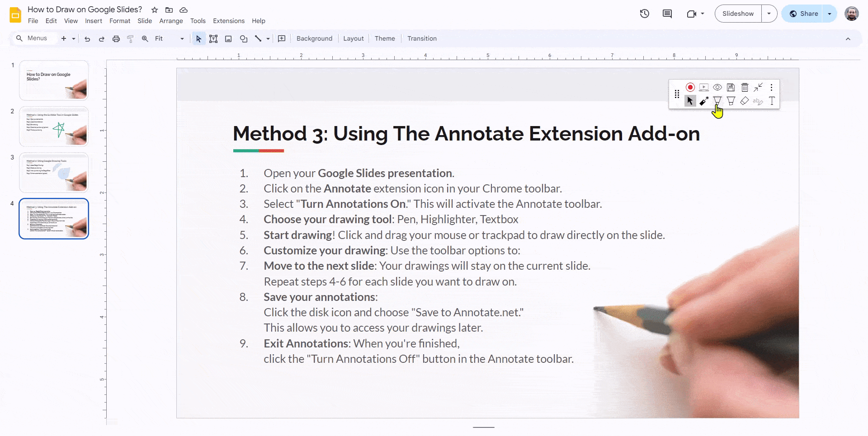Select the Insert image toolbar icon
Screen dimensions: 868x436
[x=228, y=38]
